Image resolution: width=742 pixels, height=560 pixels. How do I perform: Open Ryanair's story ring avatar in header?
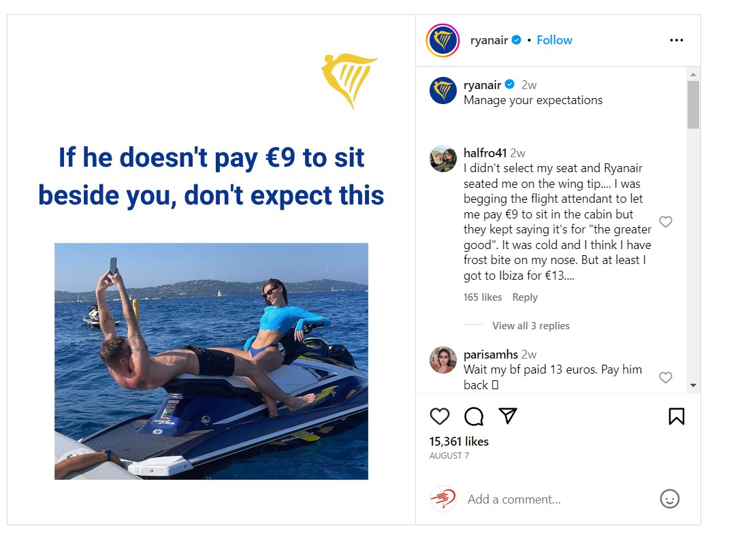coord(443,40)
